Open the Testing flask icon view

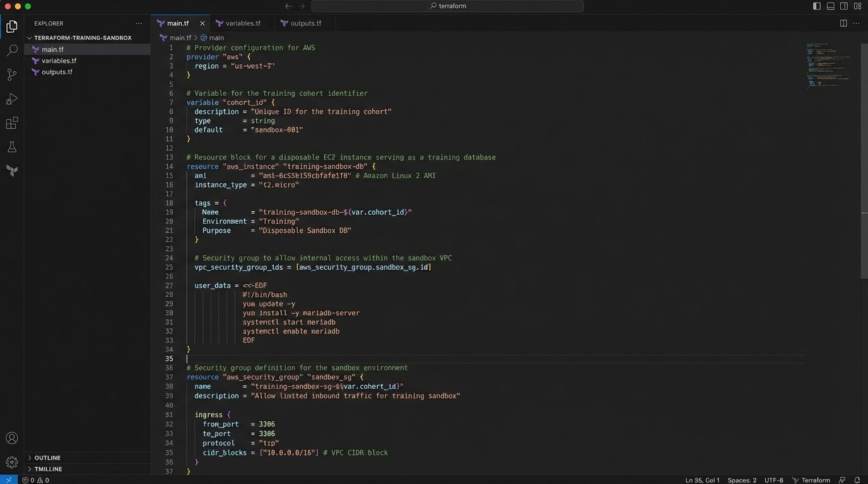click(x=11, y=147)
